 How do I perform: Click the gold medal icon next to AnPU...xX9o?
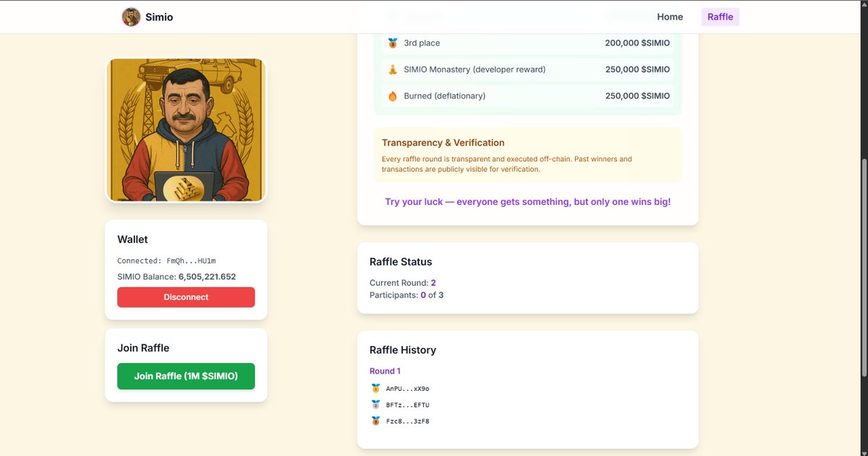tap(375, 389)
